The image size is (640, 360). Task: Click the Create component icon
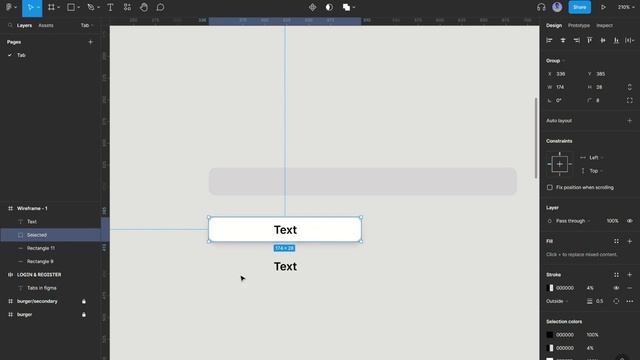[313, 7]
